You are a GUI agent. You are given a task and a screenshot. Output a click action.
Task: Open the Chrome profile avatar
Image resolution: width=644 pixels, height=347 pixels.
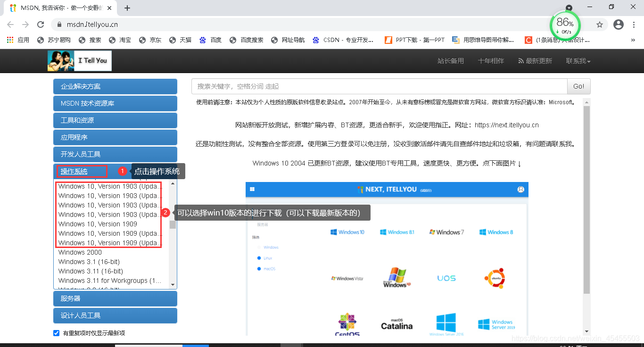619,25
